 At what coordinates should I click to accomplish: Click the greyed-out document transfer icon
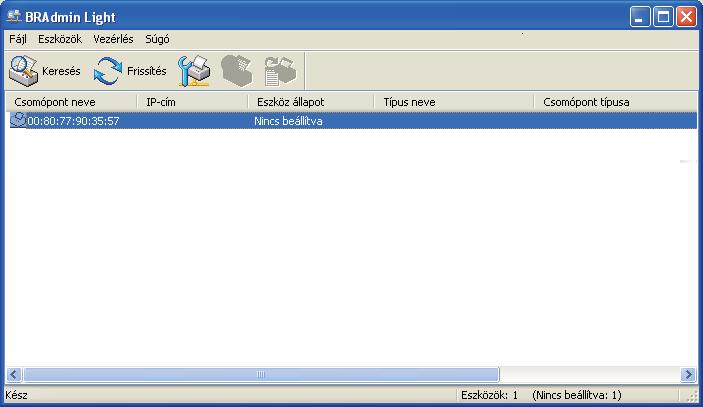pyautogui.click(x=280, y=71)
